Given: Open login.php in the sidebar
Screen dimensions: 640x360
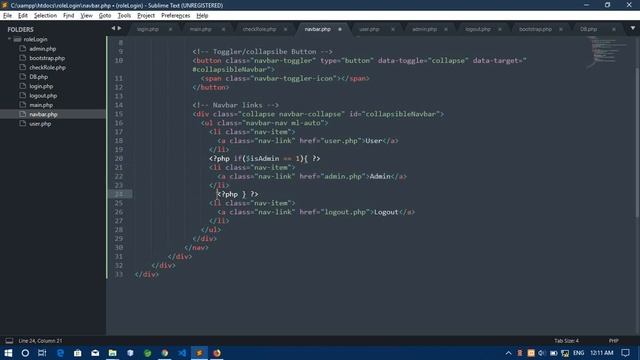Looking at the screenshot, I should pyautogui.click(x=41, y=87).
